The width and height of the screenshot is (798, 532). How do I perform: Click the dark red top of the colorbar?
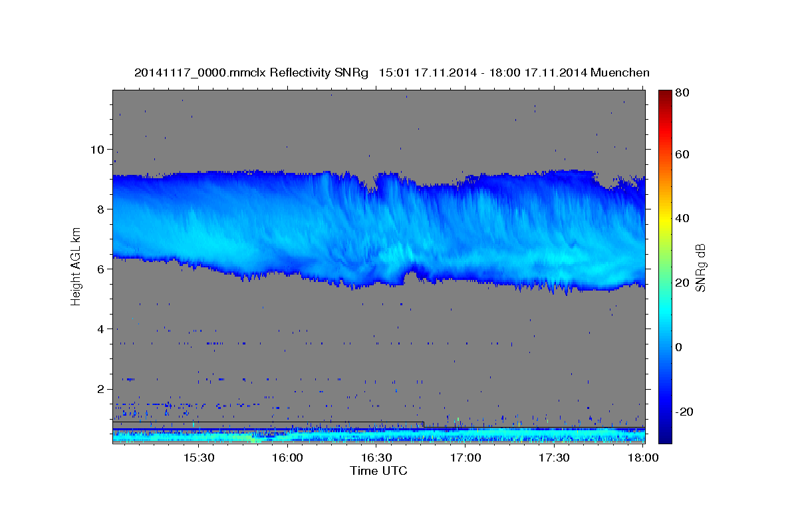pos(665,94)
